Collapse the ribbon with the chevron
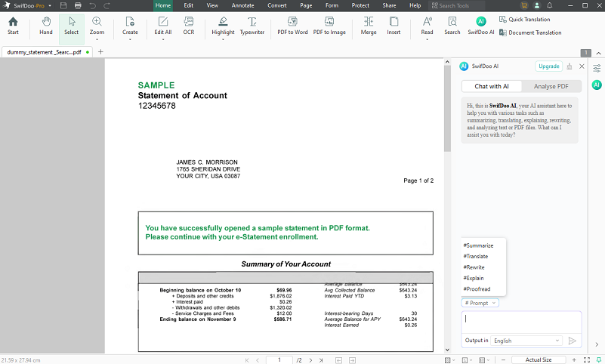 click(598, 53)
